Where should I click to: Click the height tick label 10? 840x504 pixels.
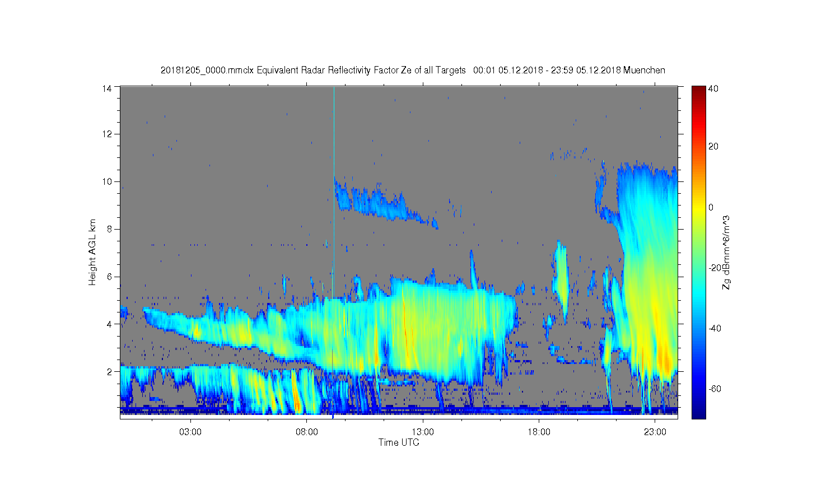pyautogui.click(x=108, y=181)
